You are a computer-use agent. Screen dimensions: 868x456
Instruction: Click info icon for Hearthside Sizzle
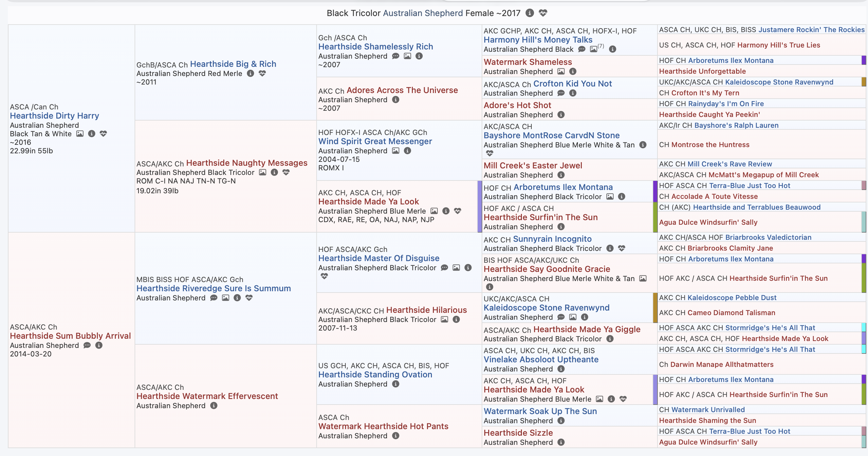coord(561,442)
